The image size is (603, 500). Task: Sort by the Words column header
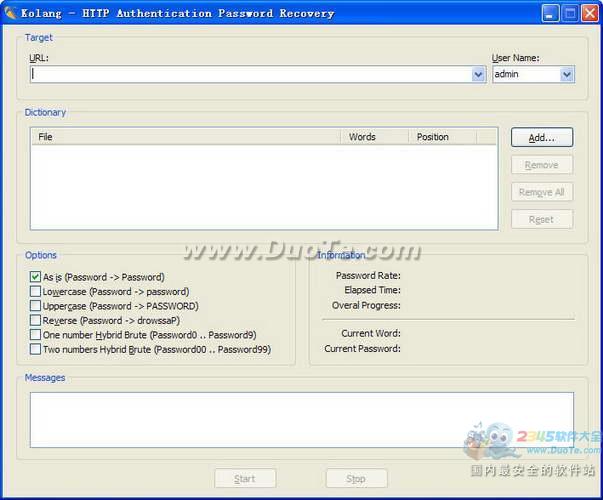coord(374,137)
